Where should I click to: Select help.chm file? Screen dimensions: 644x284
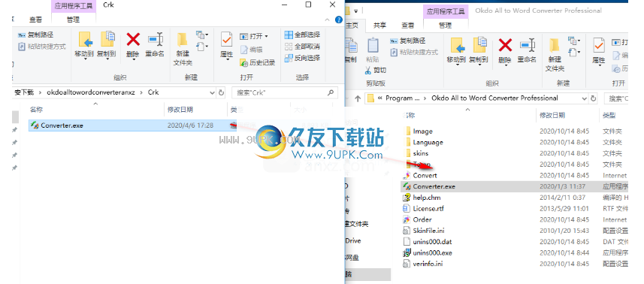point(422,198)
